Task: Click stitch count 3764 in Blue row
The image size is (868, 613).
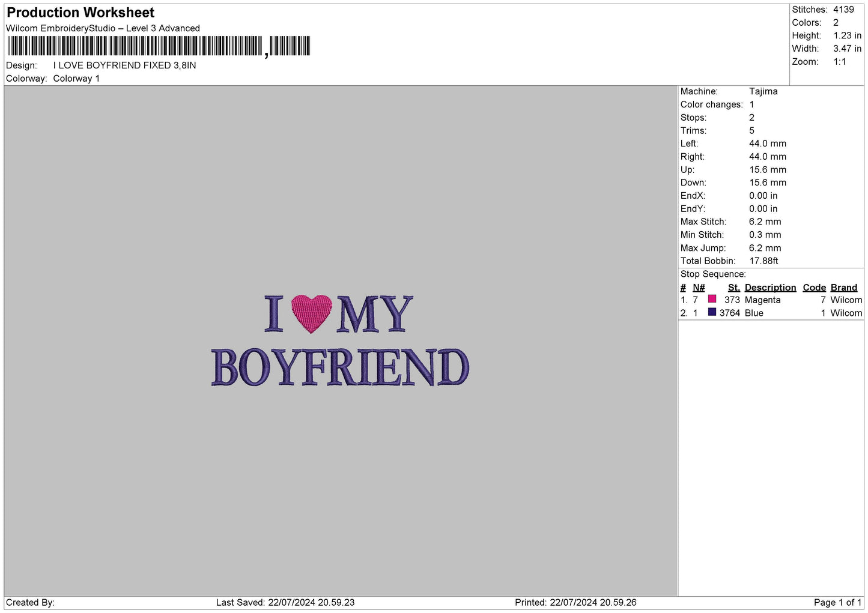Action: [x=730, y=313]
